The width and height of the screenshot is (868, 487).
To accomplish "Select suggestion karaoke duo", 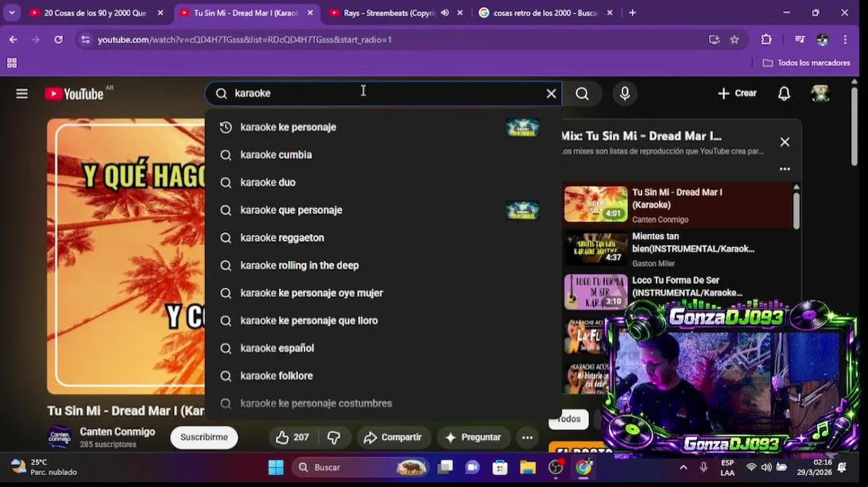I will coord(383,183).
